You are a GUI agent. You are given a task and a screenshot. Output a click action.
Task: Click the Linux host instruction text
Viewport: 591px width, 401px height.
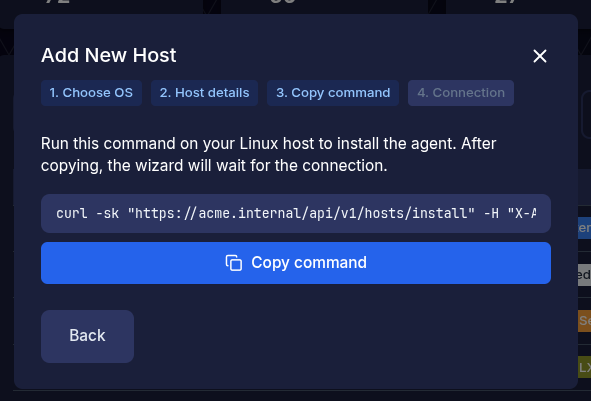[268, 155]
